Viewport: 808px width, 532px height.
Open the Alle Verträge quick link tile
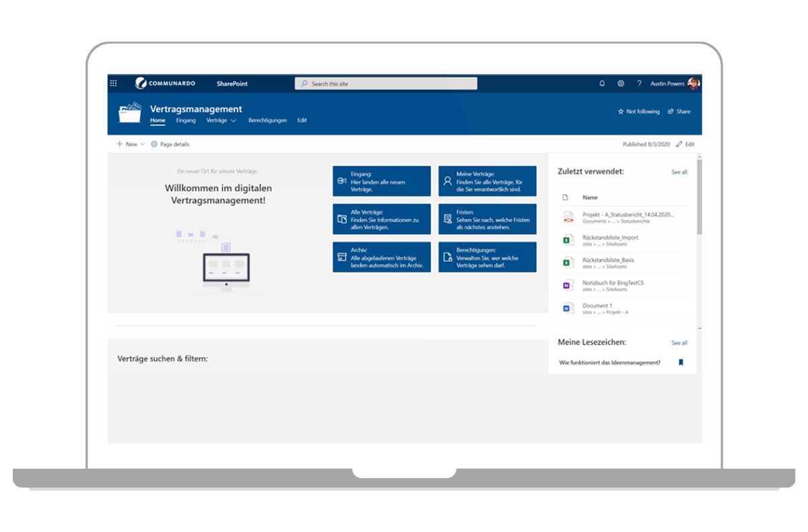[382, 219]
